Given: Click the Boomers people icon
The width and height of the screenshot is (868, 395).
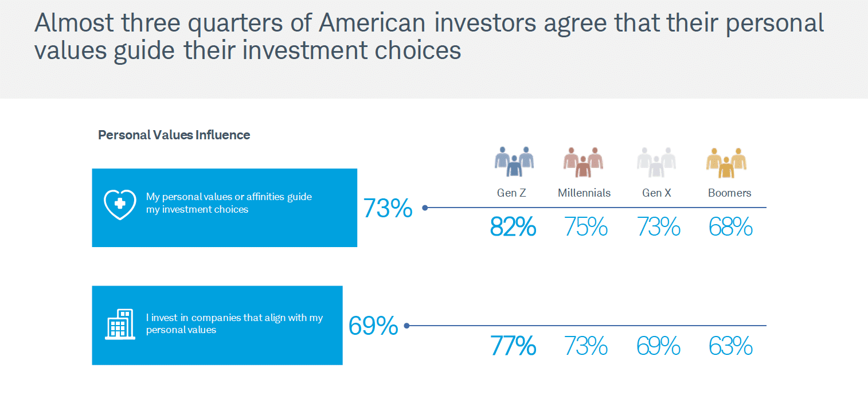Looking at the screenshot, I should point(726,163).
